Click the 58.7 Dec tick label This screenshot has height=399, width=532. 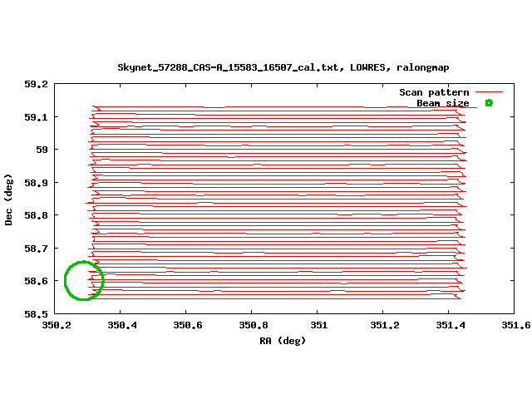tap(36, 249)
